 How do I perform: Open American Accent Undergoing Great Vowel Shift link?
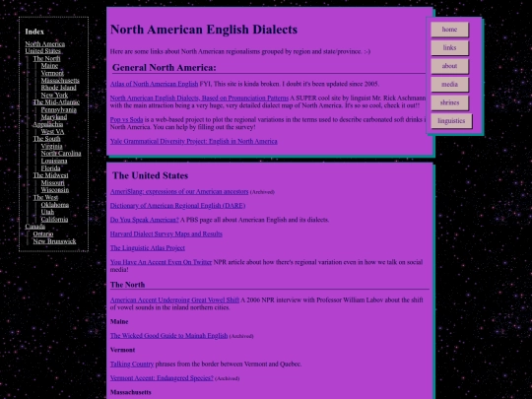click(174, 300)
